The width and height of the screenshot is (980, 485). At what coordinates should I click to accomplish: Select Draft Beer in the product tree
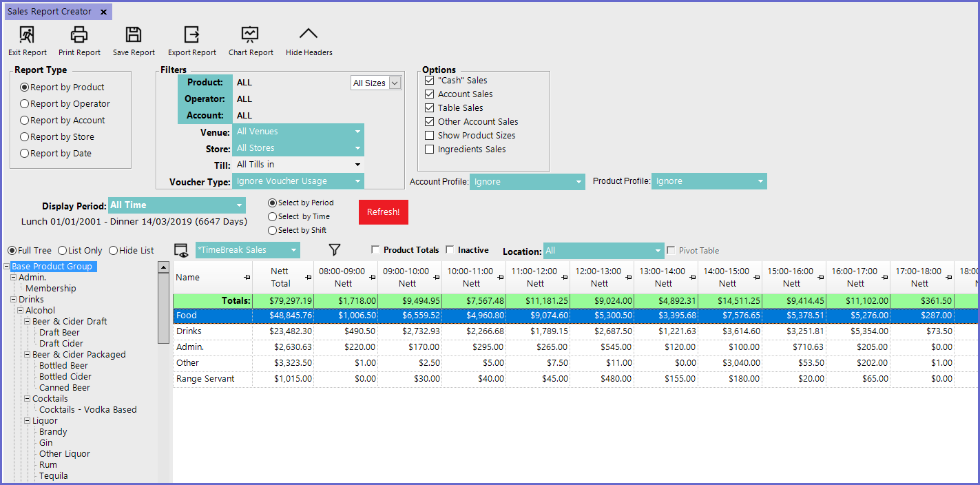coord(59,333)
